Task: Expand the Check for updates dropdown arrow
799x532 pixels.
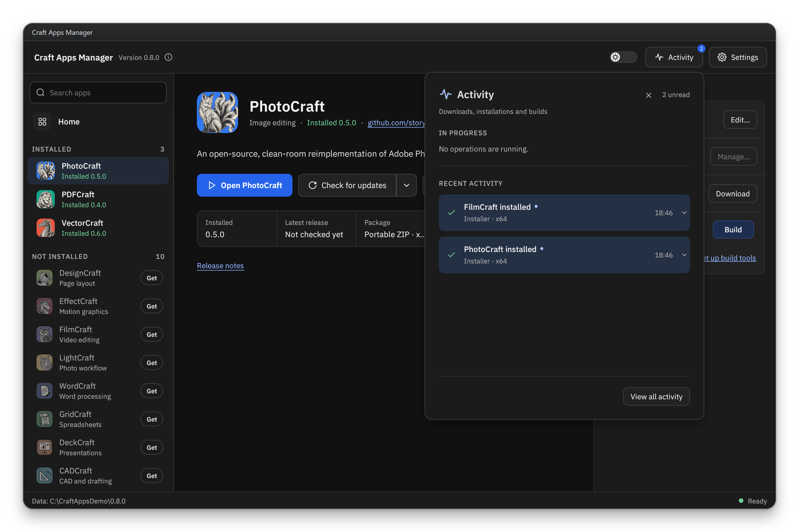Action: pos(407,185)
